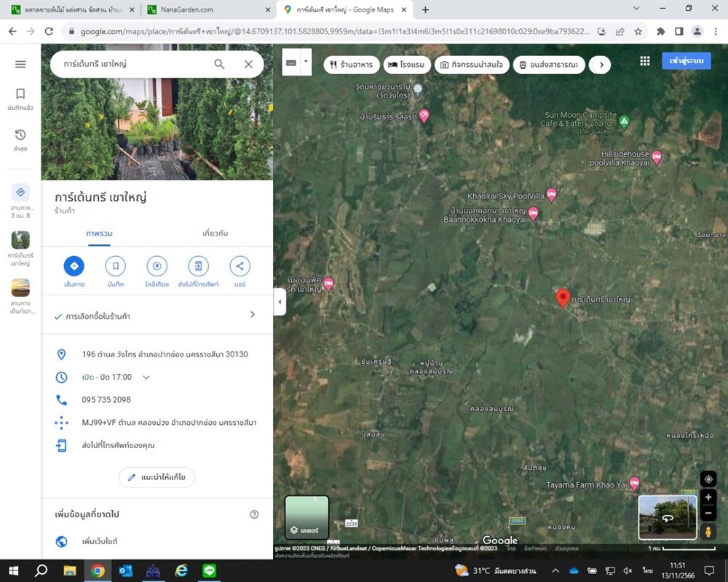Click the Nearby search icon button

pyautogui.click(x=157, y=266)
